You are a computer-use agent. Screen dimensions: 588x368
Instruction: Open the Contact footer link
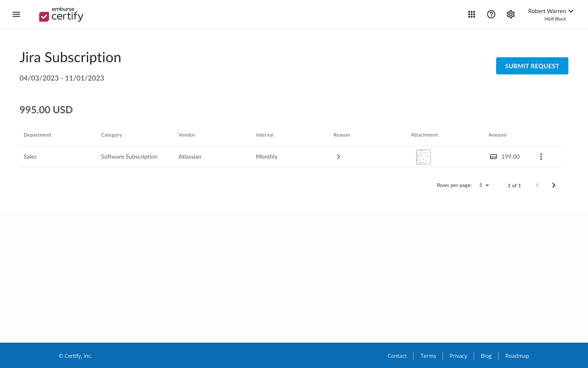pyautogui.click(x=397, y=356)
